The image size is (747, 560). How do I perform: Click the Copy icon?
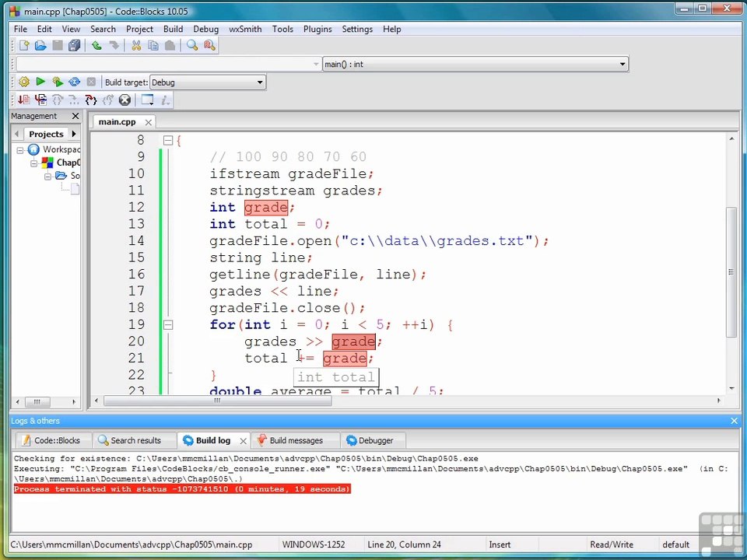pos(153,46)
